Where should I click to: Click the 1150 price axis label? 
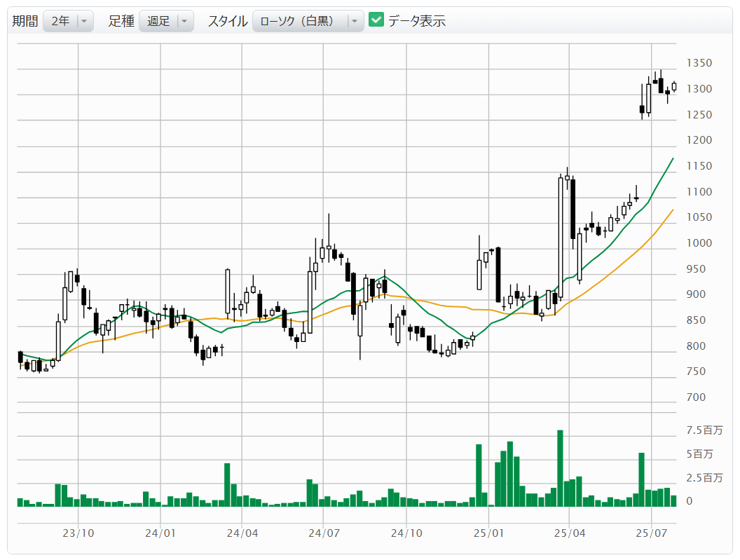(x=699, y=166)
